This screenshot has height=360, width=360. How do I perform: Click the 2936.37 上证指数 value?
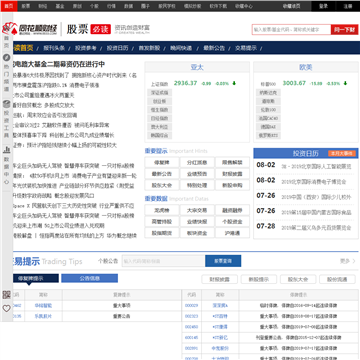185,83
